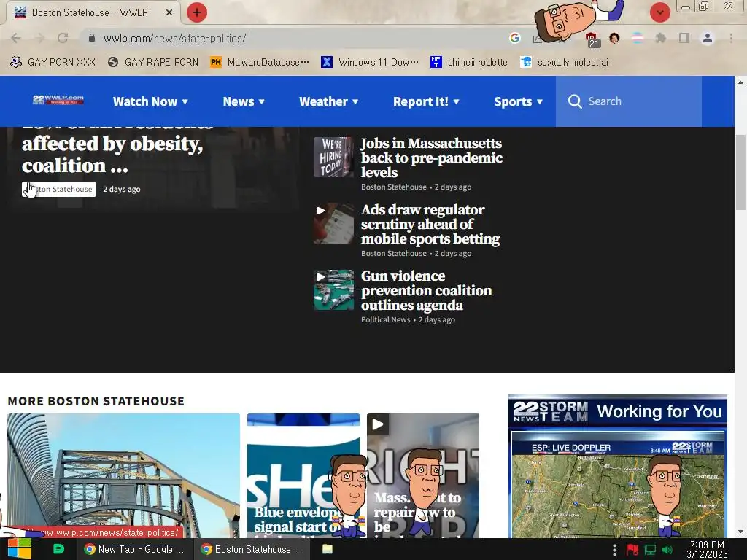Click the Google icon in the address bar
This screenshot has width=747, height=560.
pyautogui.click(x=514, y=38)
